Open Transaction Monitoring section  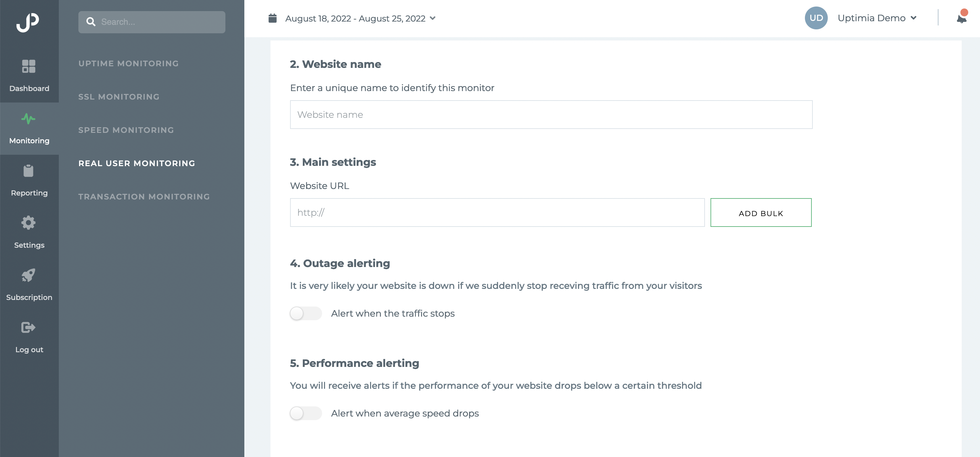coord(144,197)
